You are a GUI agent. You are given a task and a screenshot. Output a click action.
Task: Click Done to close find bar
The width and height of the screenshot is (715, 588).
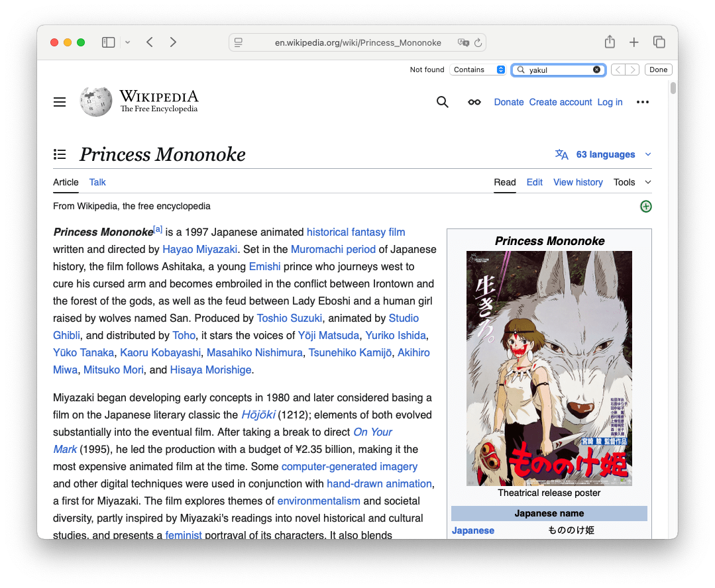click(x=658, y=70)
